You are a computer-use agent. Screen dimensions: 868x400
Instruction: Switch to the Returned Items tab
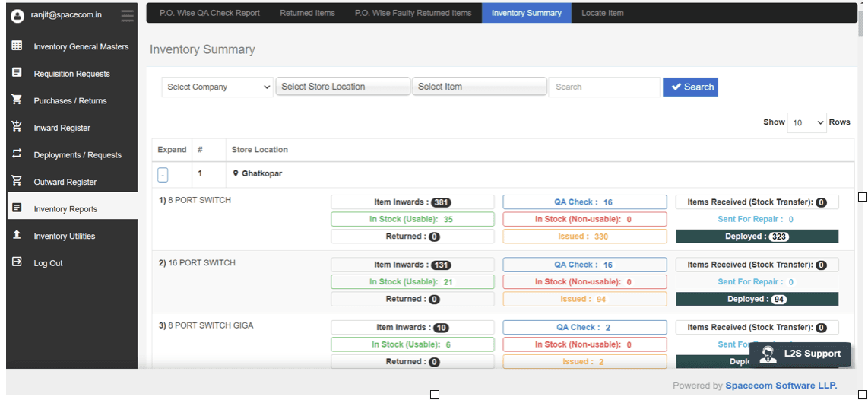[307, 13]
